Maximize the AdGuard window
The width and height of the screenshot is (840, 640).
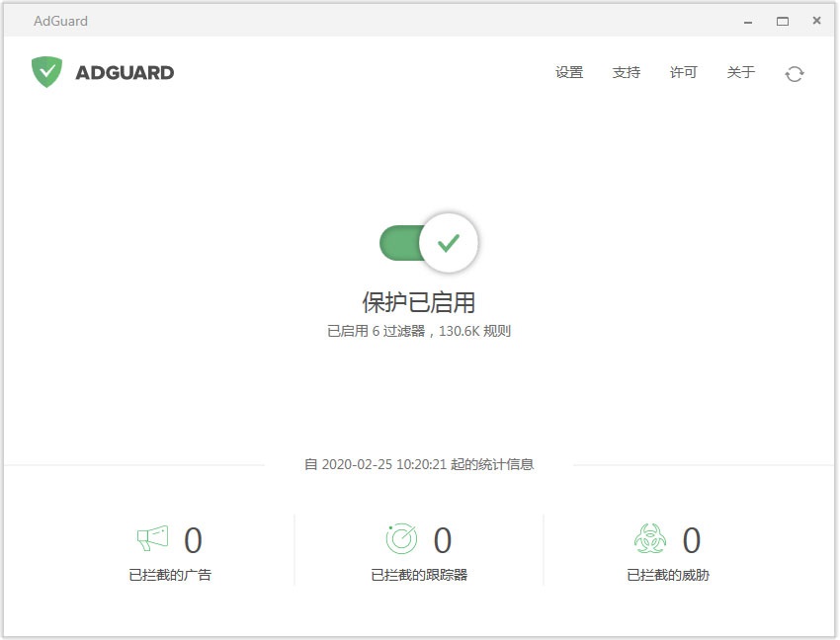pyautogui.click(x=783, y=22)
